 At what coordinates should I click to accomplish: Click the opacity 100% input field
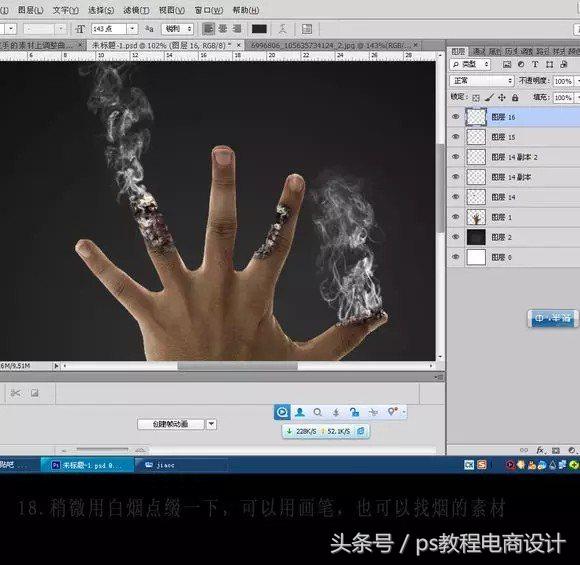(x=563, y=81)
